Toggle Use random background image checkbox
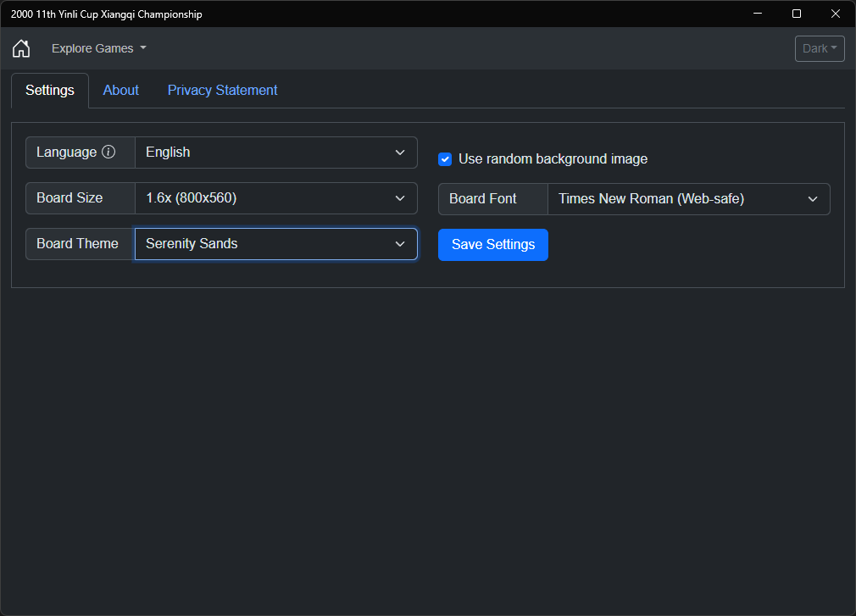856x616 pixels. coord(445,159)
